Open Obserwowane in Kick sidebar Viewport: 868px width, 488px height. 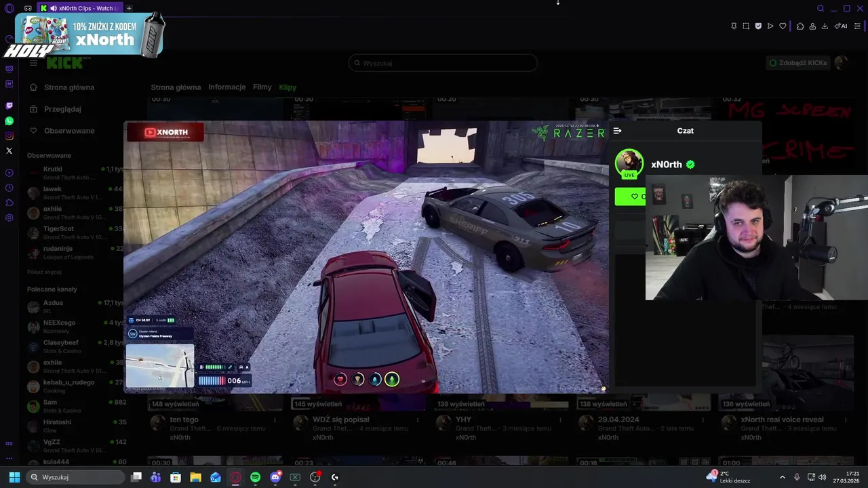coord(62,131)
